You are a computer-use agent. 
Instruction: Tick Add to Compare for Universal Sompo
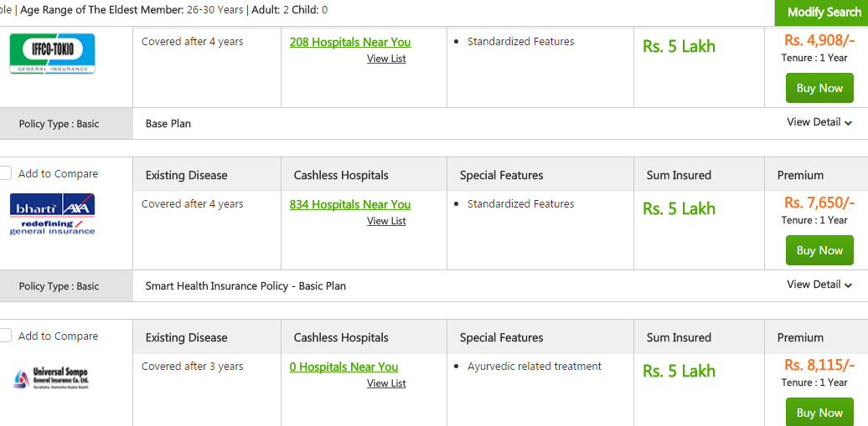click(6, 336)
